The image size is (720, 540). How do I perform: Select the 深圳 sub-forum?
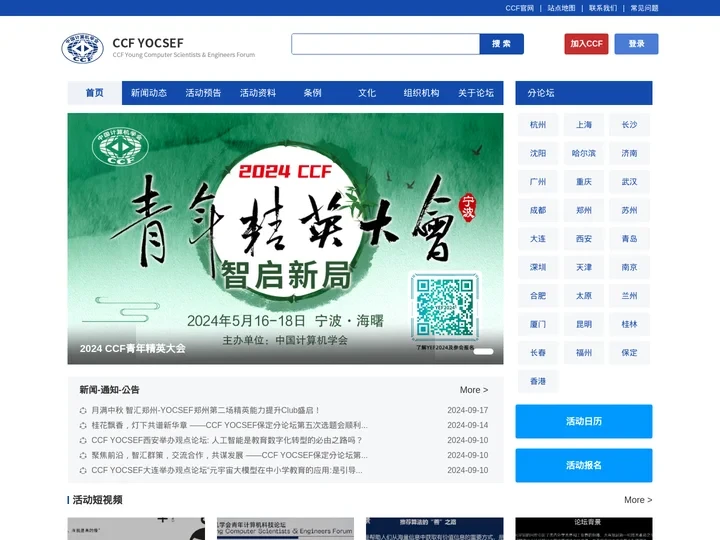[538, 267]
